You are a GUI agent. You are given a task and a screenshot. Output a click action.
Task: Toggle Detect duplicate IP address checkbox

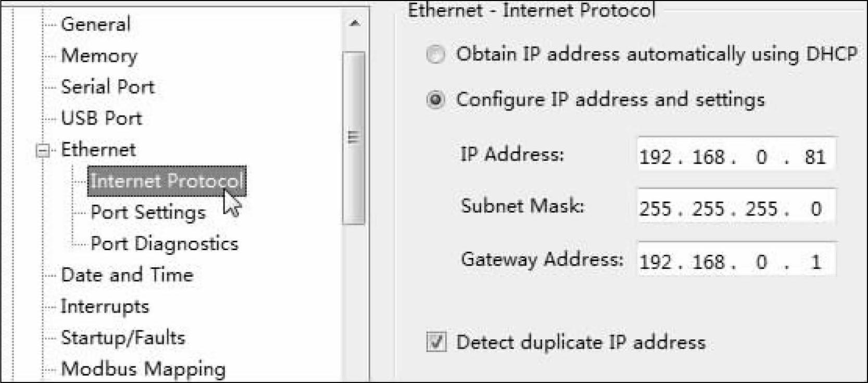coord(436,342)
